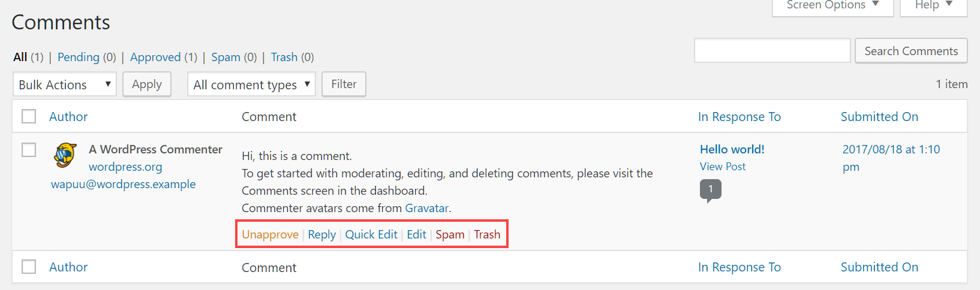Show the Spam comments filter
The width and height of the screenshot is (980, 290).
[x=226, y=57]
